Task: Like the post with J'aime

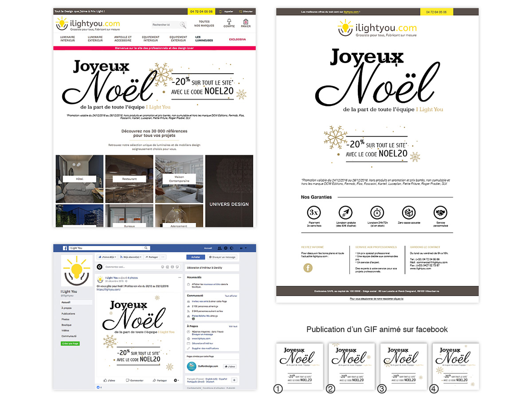Action: click(110, 380)
